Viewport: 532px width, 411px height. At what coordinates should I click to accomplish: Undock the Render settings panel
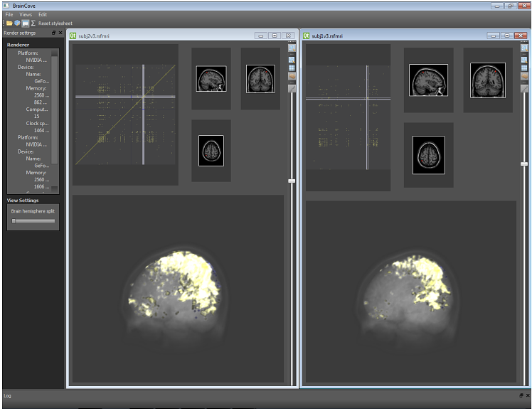(53, 33)
